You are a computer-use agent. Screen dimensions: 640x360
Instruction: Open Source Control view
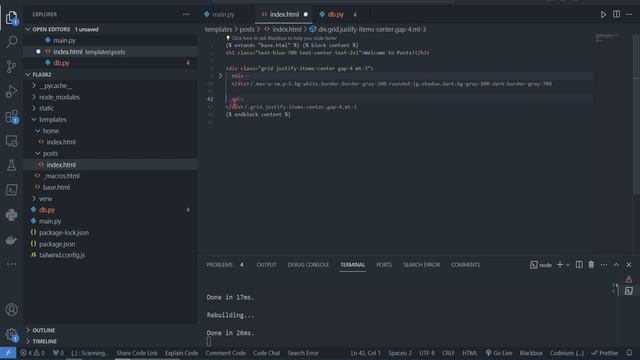[11, 66]
